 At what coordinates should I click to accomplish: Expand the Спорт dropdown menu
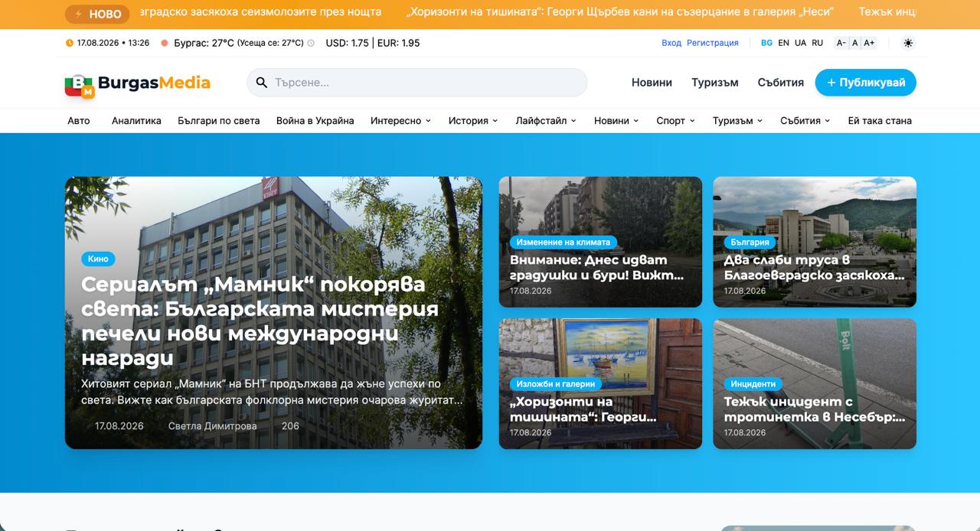tap(675, 121)
